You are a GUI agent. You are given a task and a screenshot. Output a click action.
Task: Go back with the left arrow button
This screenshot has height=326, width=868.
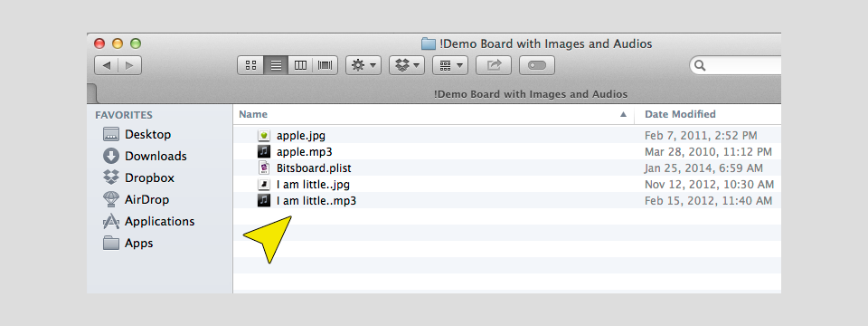[107, 65]
